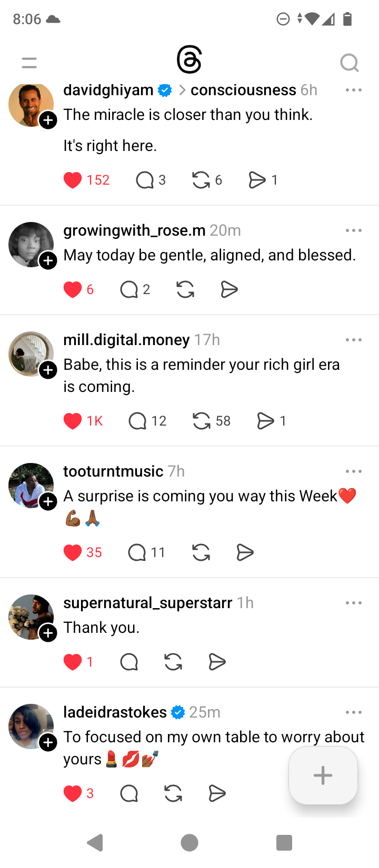Open the tooturntmusic profile username
The image size is (379, 868).
pyautogui.click(x=113, y=471)
